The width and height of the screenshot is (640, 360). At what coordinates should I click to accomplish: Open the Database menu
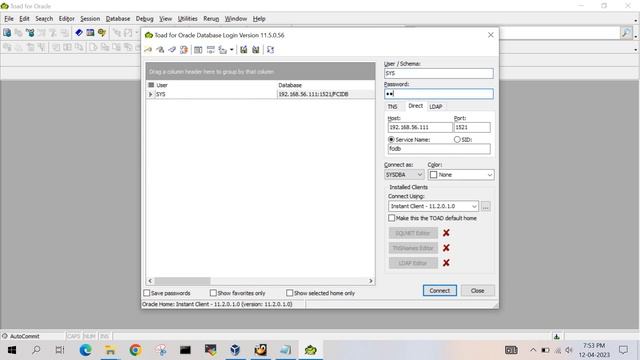[x=118, y=19]
